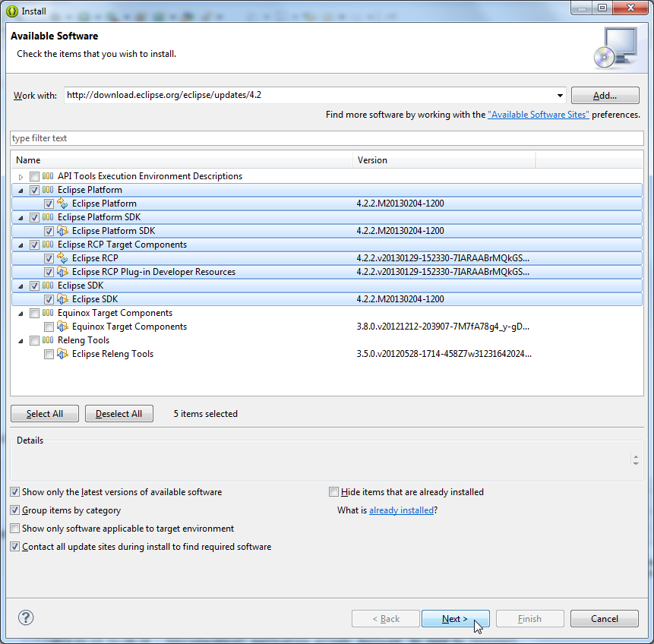Click the Eclipse Platform SDK feature icon
The width and height of the screenshot is (654, 644).
(62, 231)
